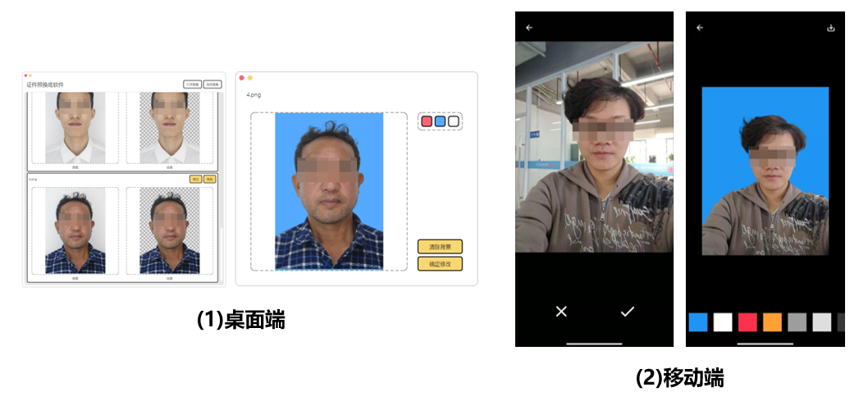Image resolution: width=868 pixels, height=401 pixels.
Task: Select white background color in mobile palette
Action: pos(723,322)
